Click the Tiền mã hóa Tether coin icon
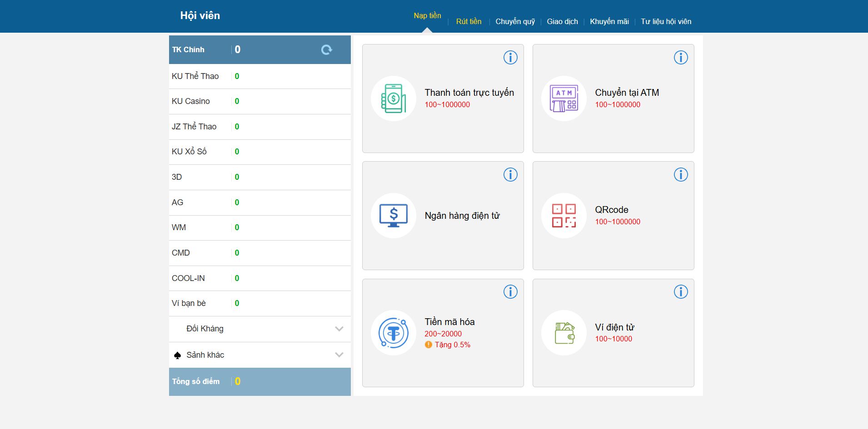 click(394, 333)
